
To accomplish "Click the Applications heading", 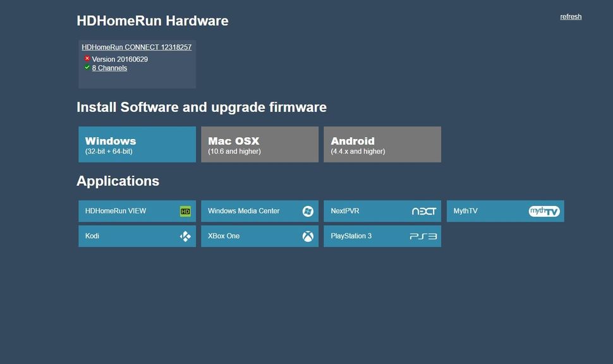I will 118,181.
